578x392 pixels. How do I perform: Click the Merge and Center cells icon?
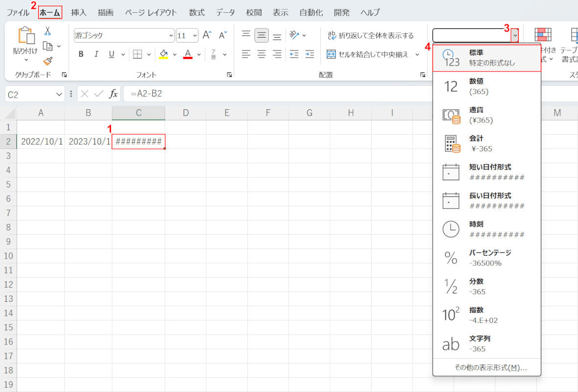(x=331, y=54)
